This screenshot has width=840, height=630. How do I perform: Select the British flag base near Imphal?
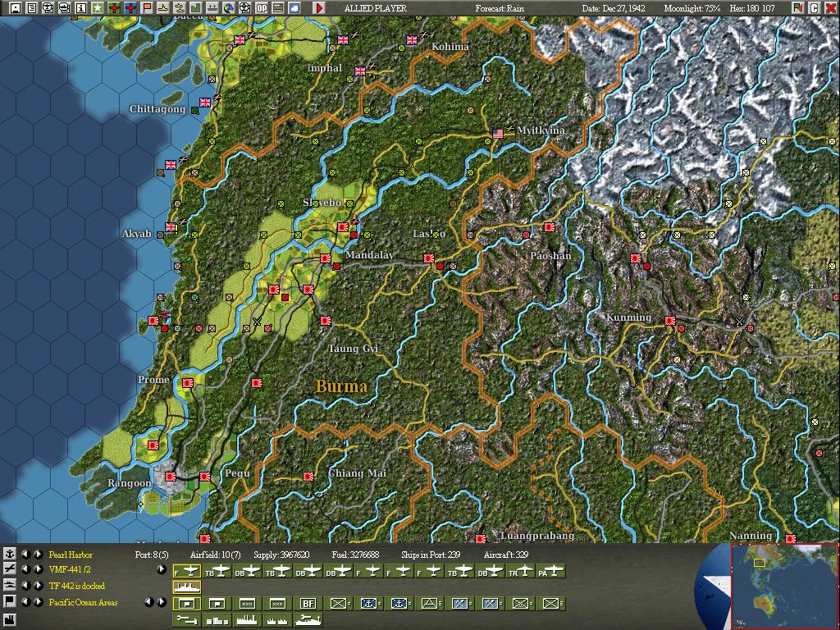[360, 71]
